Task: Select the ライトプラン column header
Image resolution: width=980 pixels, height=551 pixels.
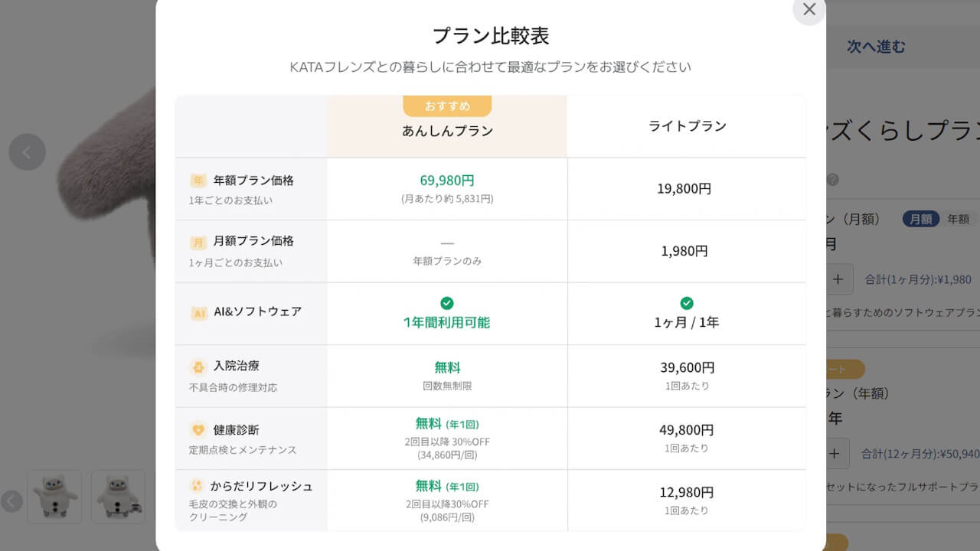Action: tap(687, 126)
